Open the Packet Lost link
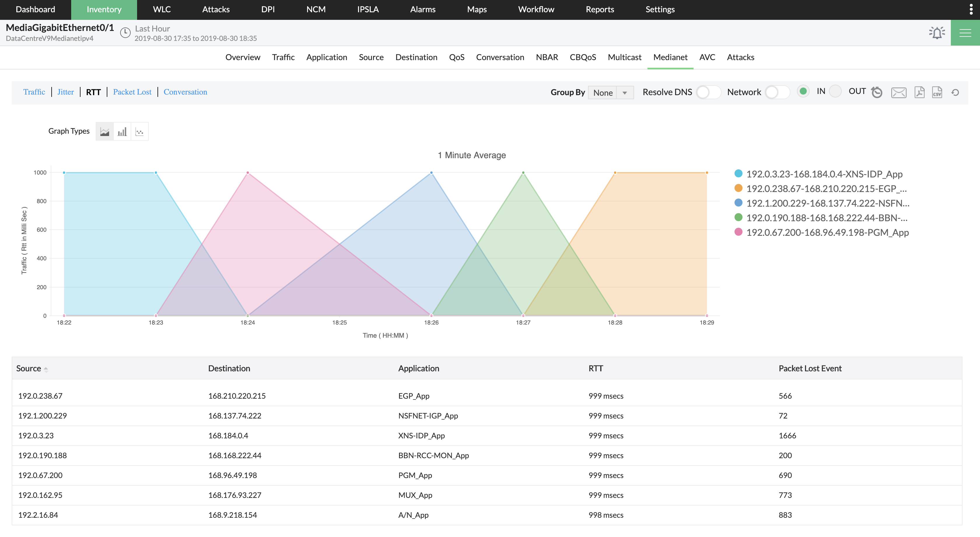980x537 pixels. [132, 92]
